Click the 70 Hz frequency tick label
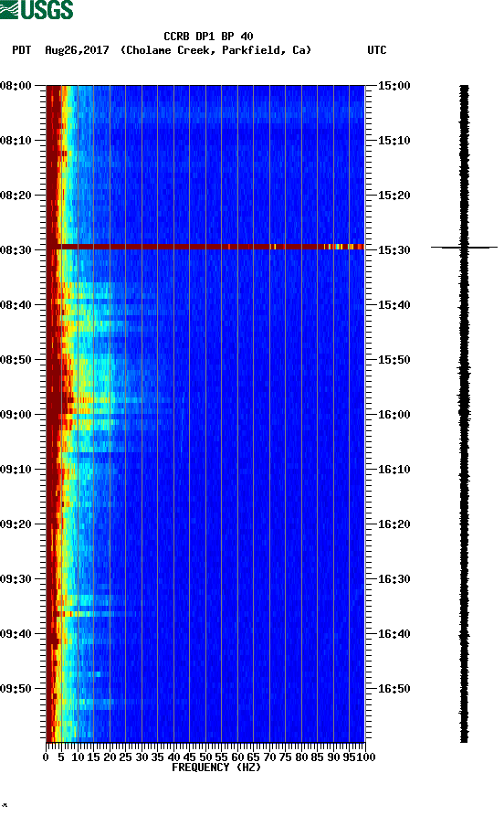The height and width of the screenshot is (815, 504). [x=269, y=757]
